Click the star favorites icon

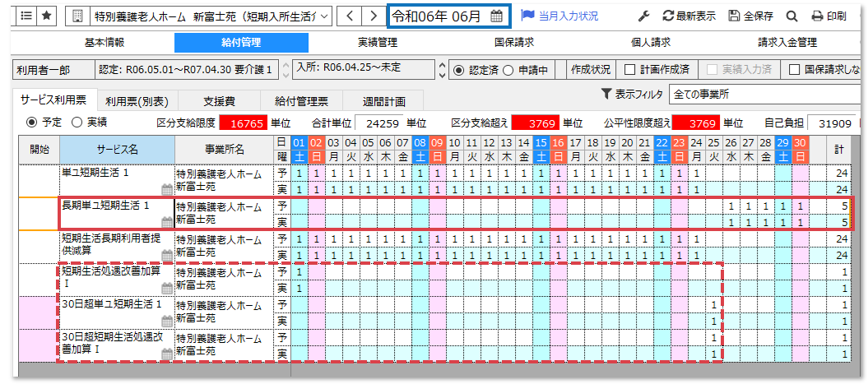pyautogui.click(x=47, y=16)
